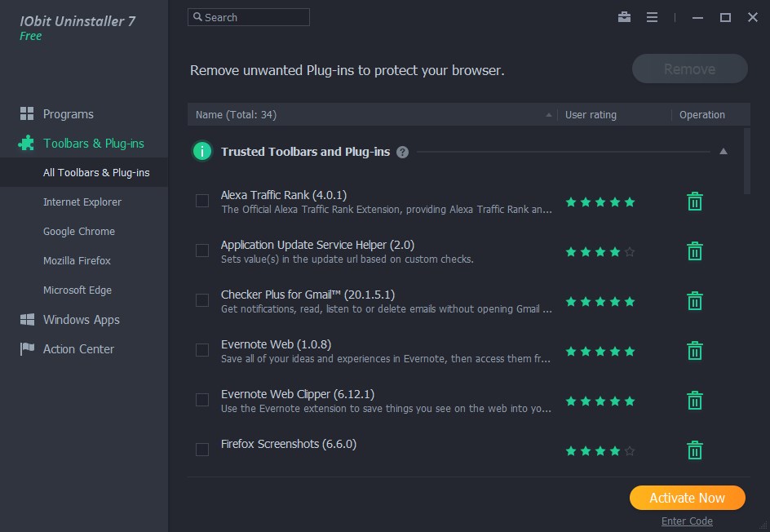Viewport: 770px width, 532px height.
Task: Click star rating for Evernote Web Clipper
Action: 600,401
